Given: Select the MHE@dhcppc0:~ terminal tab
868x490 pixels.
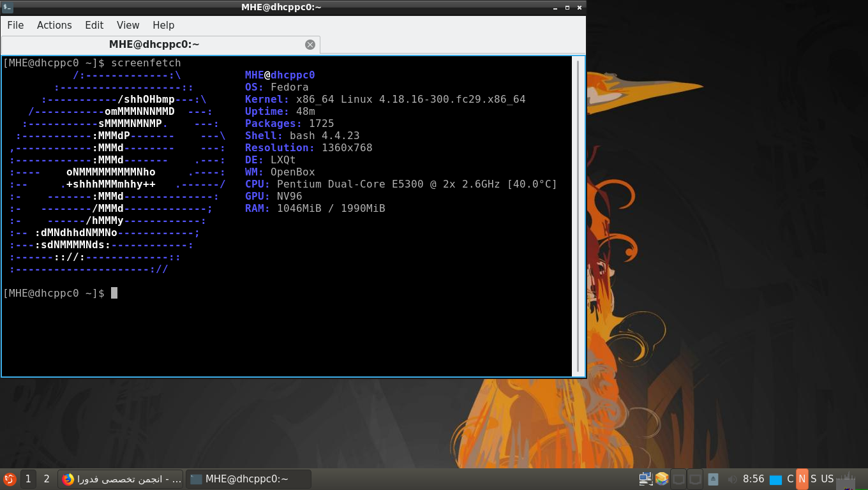Looking at the screenshot, I should point(160,45).
